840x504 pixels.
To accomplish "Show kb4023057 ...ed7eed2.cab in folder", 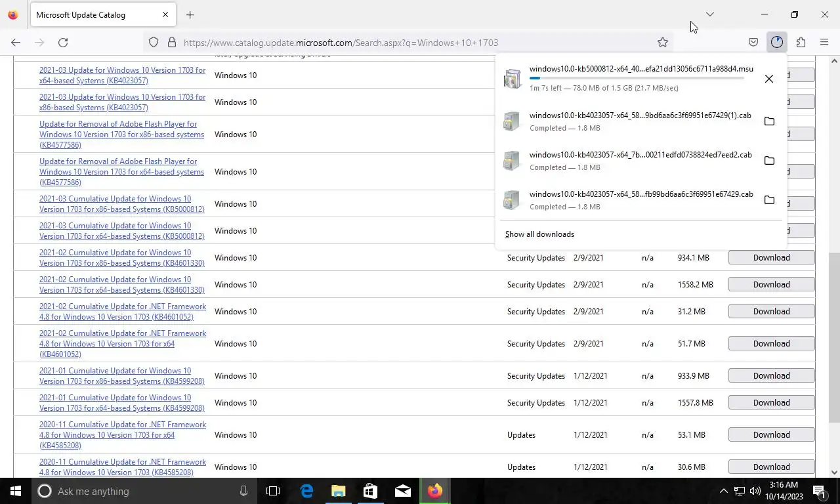I will (769, 161).
